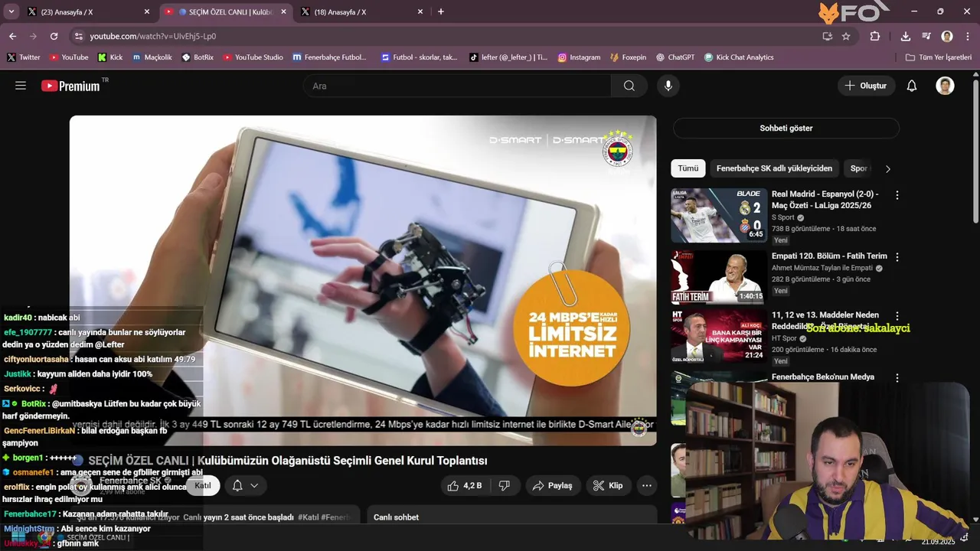
Task: Like the video showing 4,2 B
Action: tap(465, 485)
